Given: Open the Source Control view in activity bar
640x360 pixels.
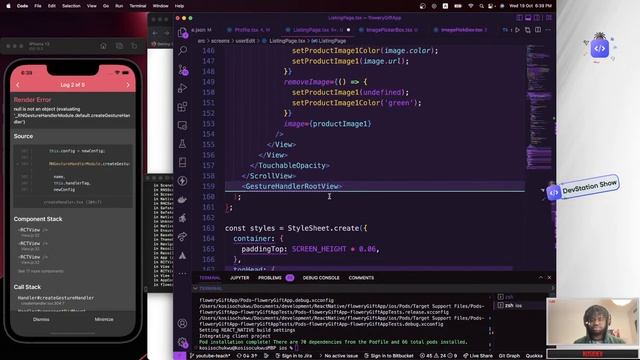Looking at the screenshot, I should [x=182, y=69].
